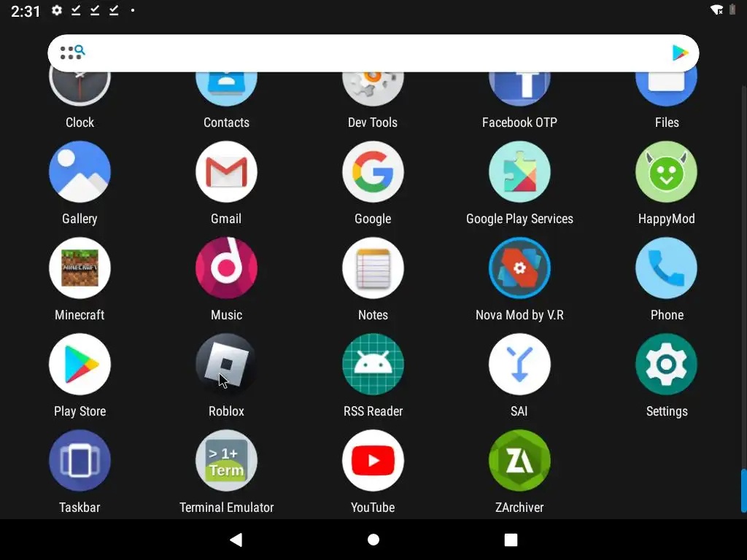Tap the 2:31 clock in status bar

pos(26,11)
